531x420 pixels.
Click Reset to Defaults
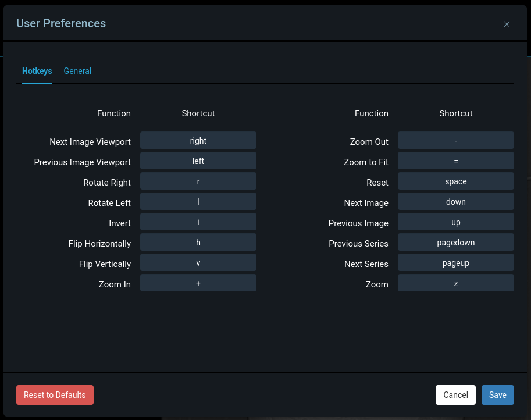click(55, 395)
